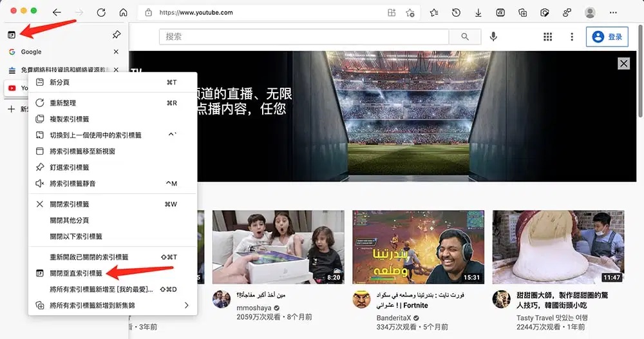Click the YouTube search magnifier button
Image resolution: width=644 pixels, height=339 pixels.
(465, 37)
